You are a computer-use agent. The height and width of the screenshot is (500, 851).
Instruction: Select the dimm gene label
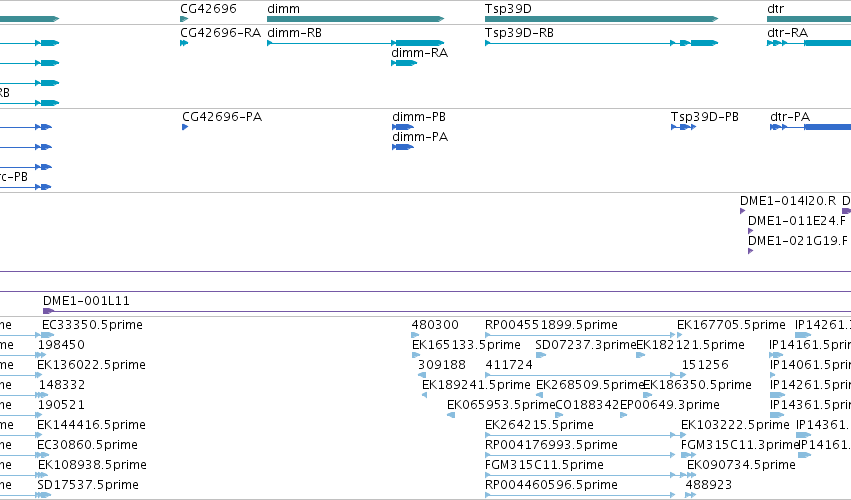[283, 9]
